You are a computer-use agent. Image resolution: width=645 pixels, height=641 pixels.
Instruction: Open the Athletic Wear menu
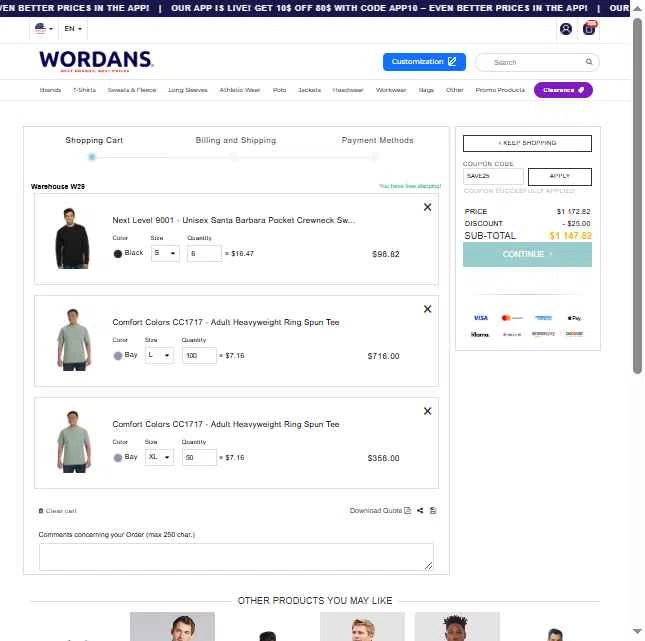pyautogui.click(x=240, y=90)
